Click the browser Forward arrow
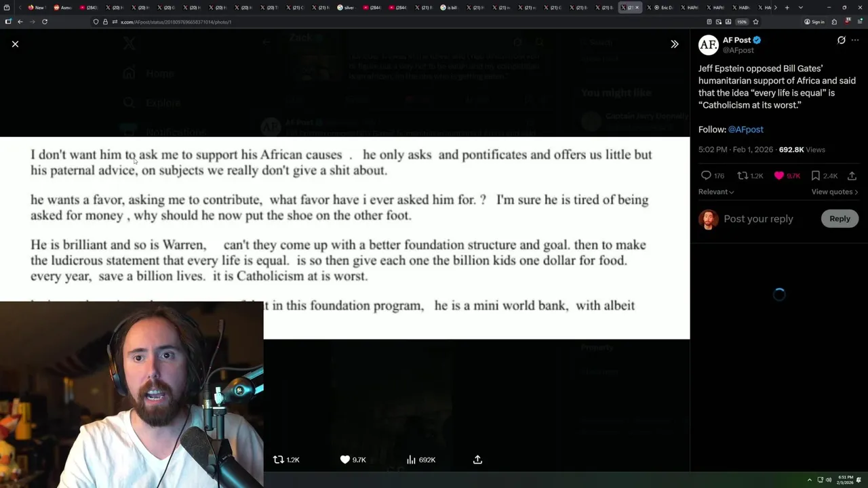This screenshot has width=868, height=488. click(32, 22)
